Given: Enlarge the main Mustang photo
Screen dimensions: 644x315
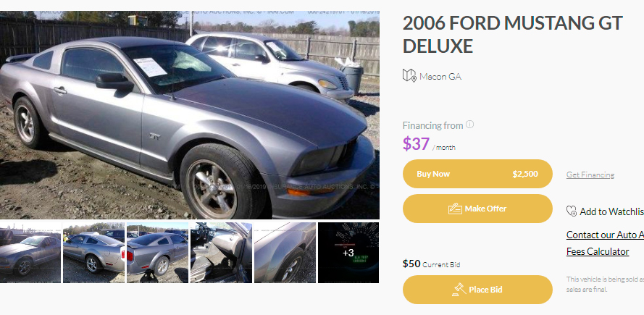Looking at the screenshot, I should pos(190,115).
